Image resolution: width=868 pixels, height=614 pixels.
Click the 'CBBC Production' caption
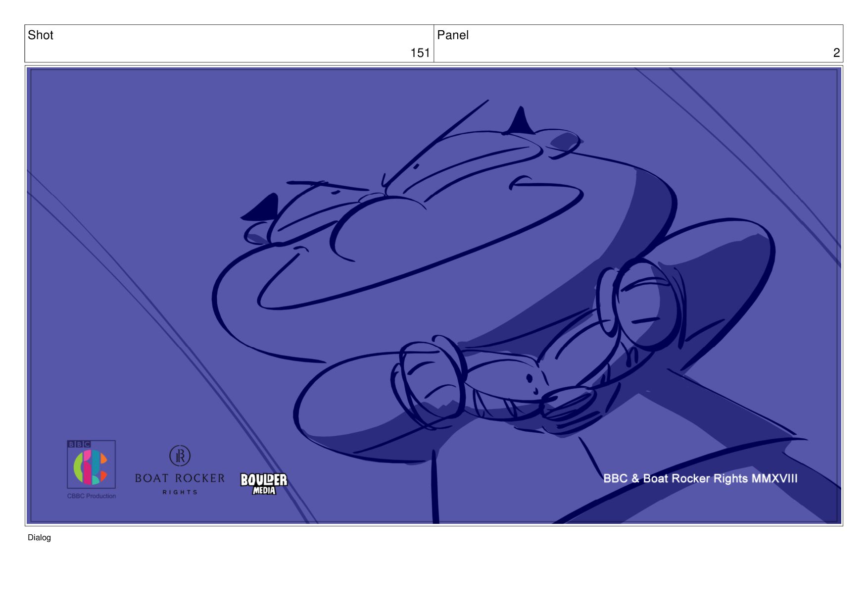(92, 496)
